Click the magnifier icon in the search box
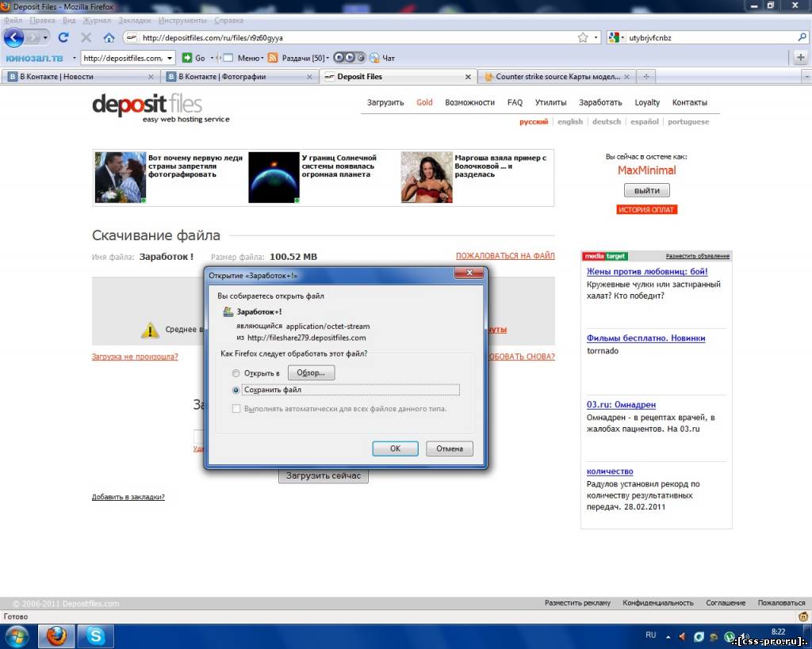The width and height of the screenshot is (812, 649). pyautogui.click(x=802, y=37)
